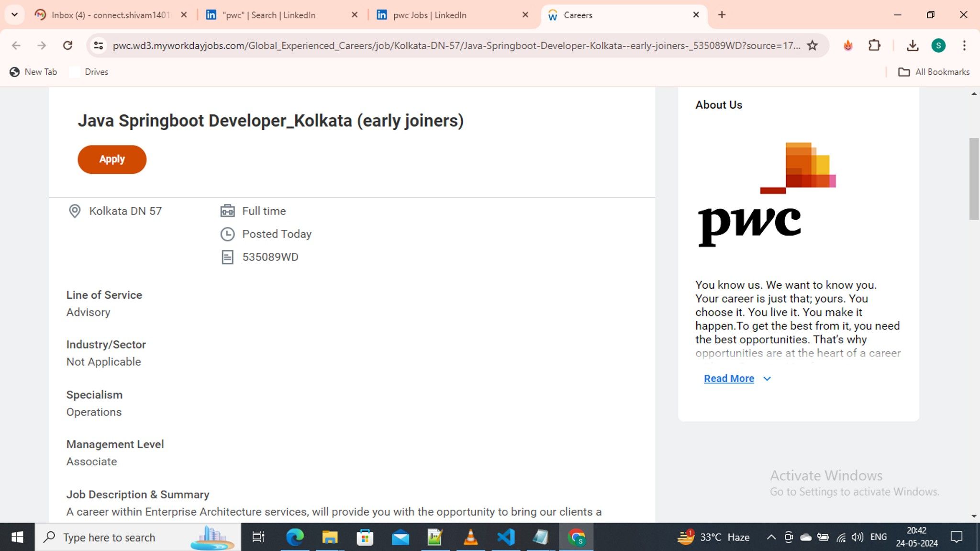Click the location pin icon beside Kolkata DN 57
This screenshot has width=980, height=551.
click(x=75, y=211)
